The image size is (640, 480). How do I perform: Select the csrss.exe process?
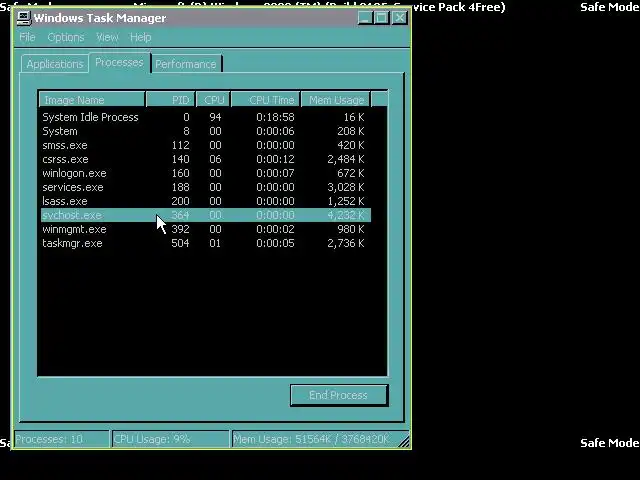coord(206,159)
